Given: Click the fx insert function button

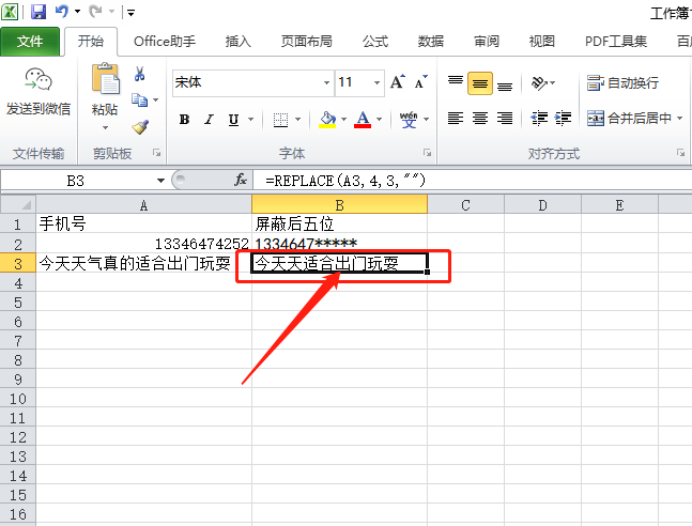Looking at the screenshot, I should click(241, 180).
